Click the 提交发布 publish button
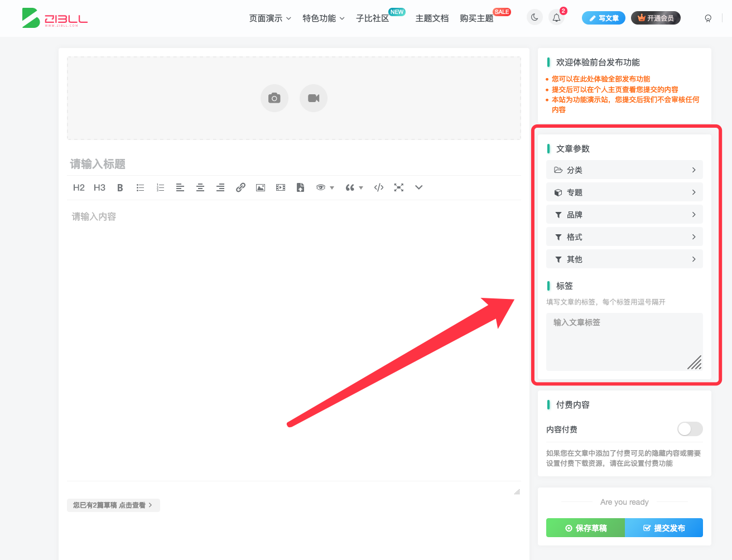Image resolution: width=732 pixels, height=560 pixels. pos(663,528)
